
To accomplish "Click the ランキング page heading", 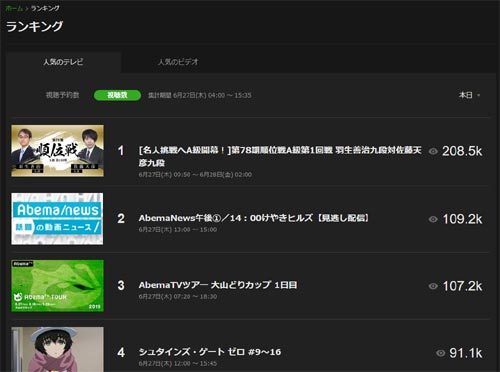I will (34, 26).
